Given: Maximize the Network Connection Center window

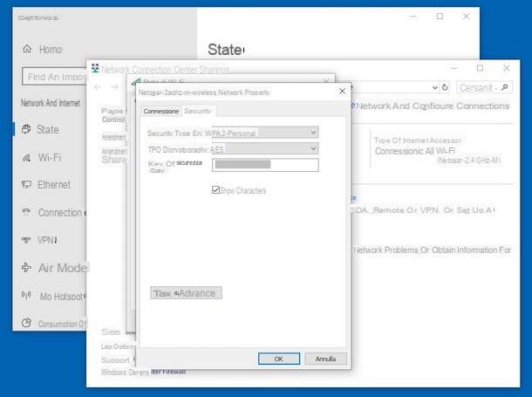Looking at the screenshot, I should click(x=480, y=68).
